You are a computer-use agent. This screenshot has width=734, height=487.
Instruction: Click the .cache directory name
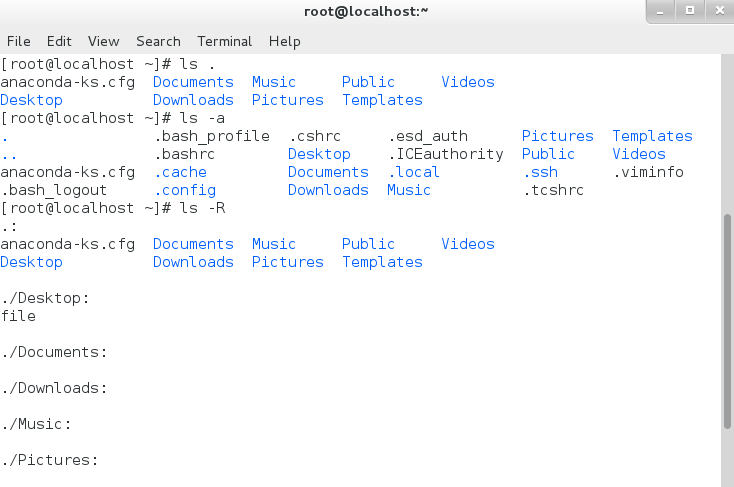click(181, 172)
